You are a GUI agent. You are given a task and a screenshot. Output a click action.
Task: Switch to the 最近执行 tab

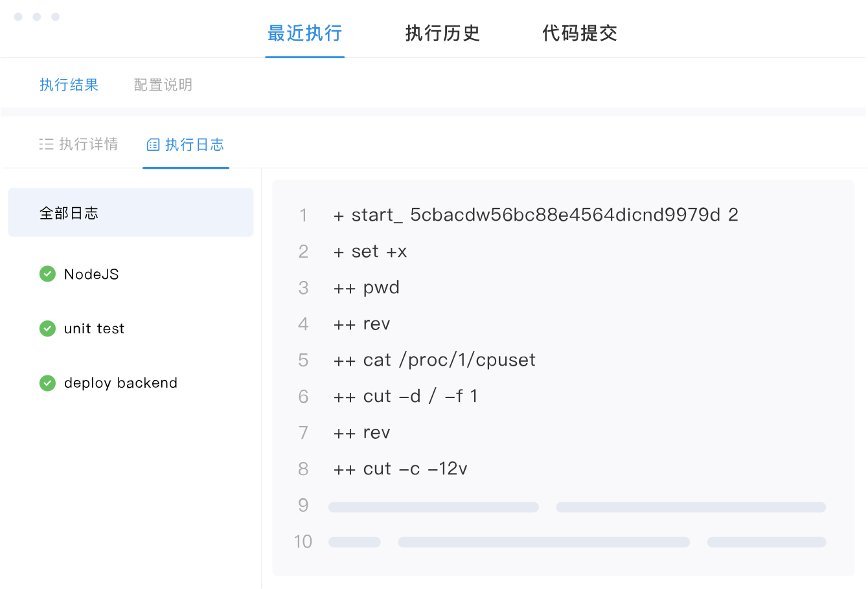(x=304, y=33)
